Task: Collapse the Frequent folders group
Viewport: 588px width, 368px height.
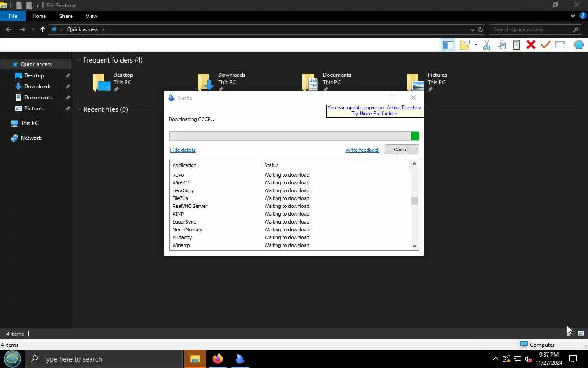Action: coord(79,60)
